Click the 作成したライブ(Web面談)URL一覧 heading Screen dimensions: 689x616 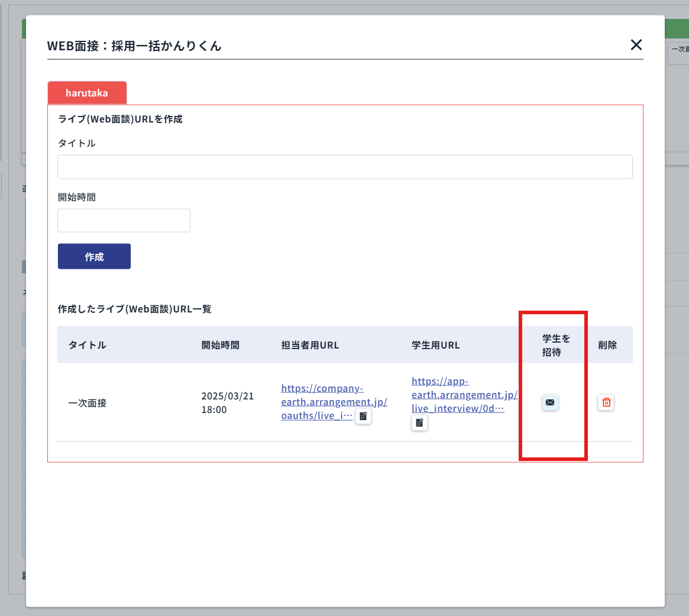click(x=134, y=309)
